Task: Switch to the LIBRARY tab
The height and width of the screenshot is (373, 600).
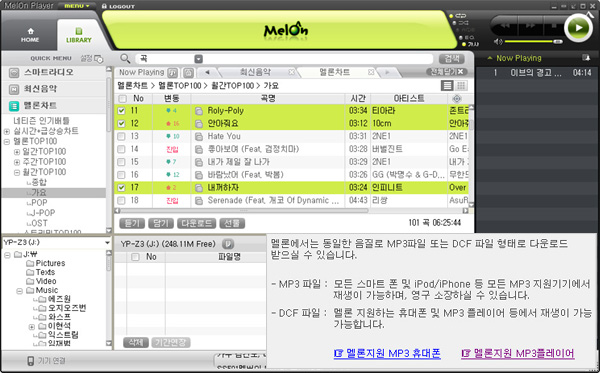Action: [x=79, y=35]
